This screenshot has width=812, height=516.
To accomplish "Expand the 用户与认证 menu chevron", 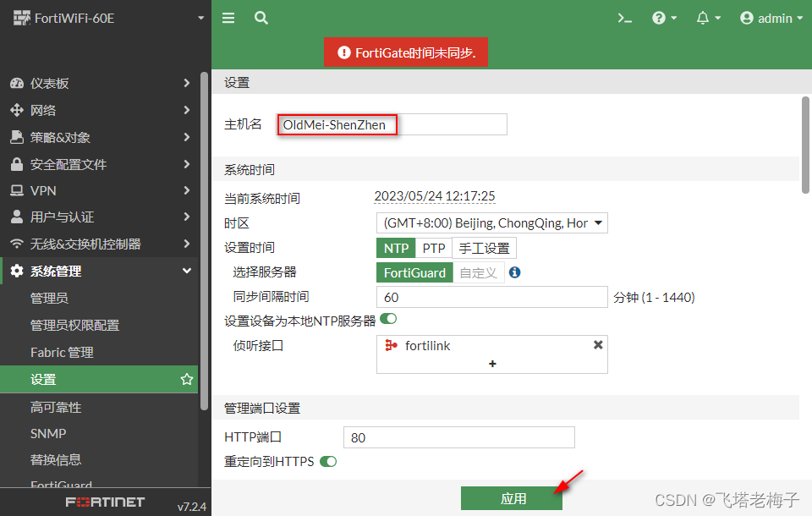I will pyautogui.click(x=186, y=217).
